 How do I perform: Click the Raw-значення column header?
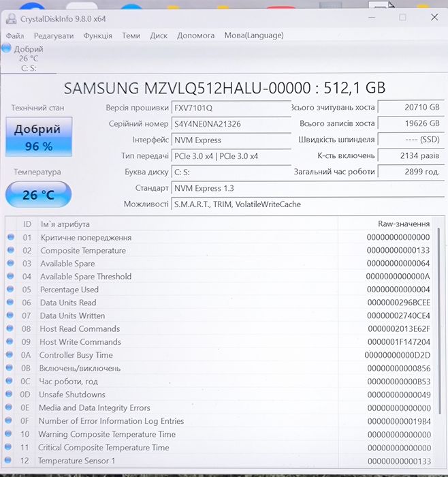point(404,224)
